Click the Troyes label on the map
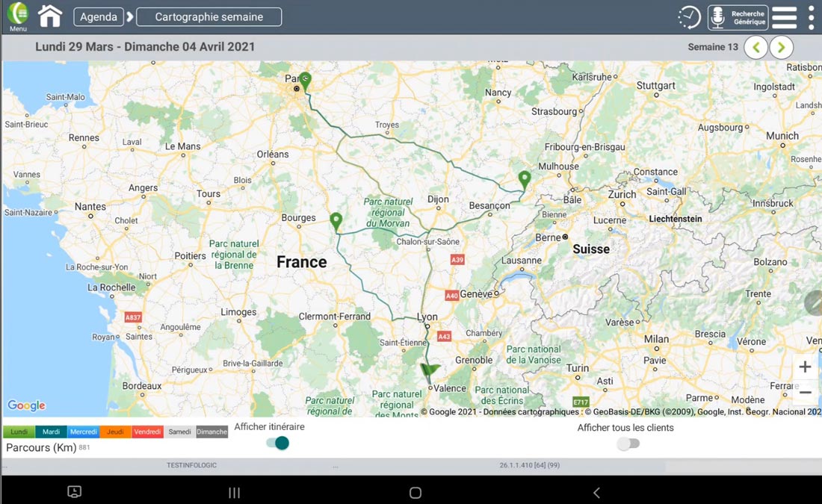This screenshot has height=504, width=822. 387,125
